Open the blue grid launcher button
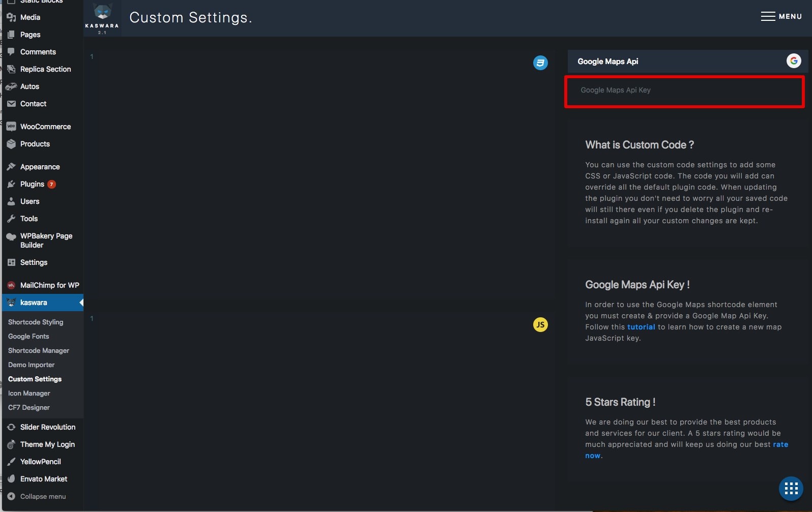 pyautogui.click(x=791, y=489)
